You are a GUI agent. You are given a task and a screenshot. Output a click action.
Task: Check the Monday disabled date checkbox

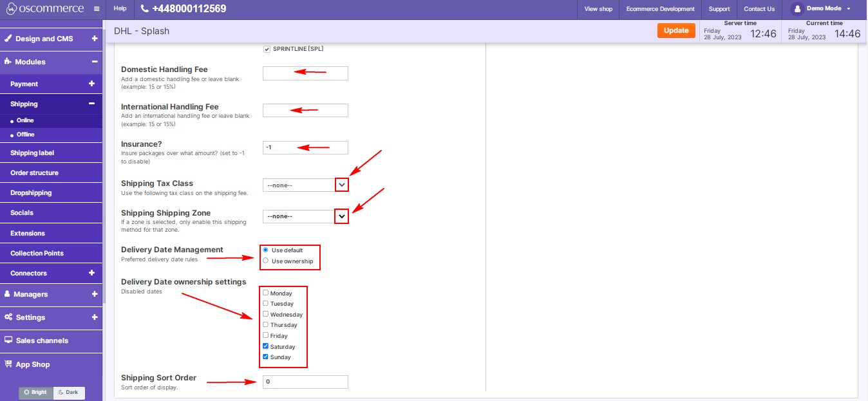(x=266, y=293)
